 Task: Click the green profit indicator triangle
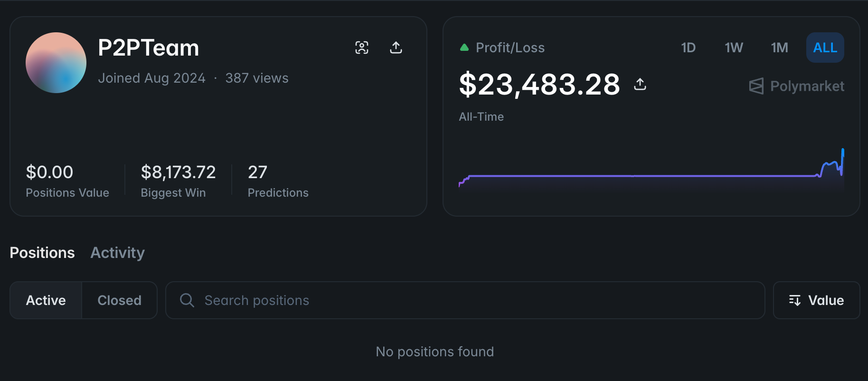pyautogui.click(x=464, y=47)
